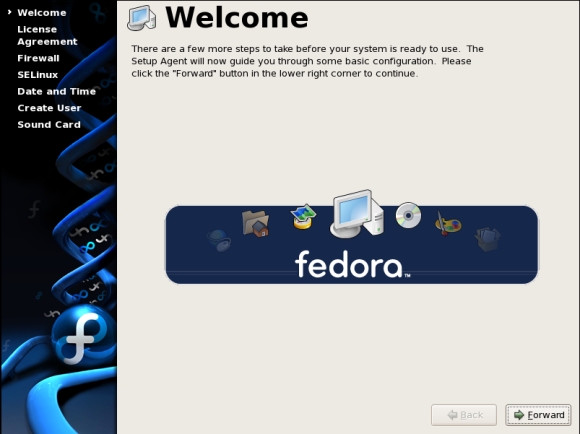The height and width of the screenshot is (434, 580).
Task: Select the SELinux sidebar item
Action: (x=38, y=75)
